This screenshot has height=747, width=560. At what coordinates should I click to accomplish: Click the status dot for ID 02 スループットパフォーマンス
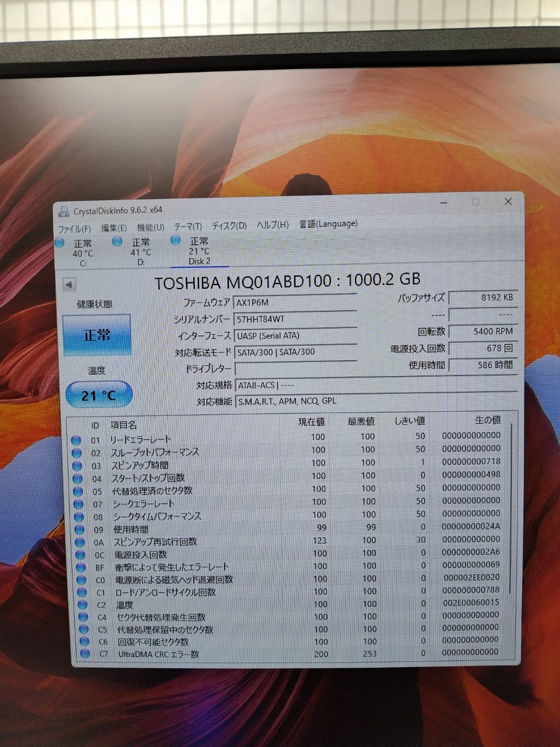77,453
